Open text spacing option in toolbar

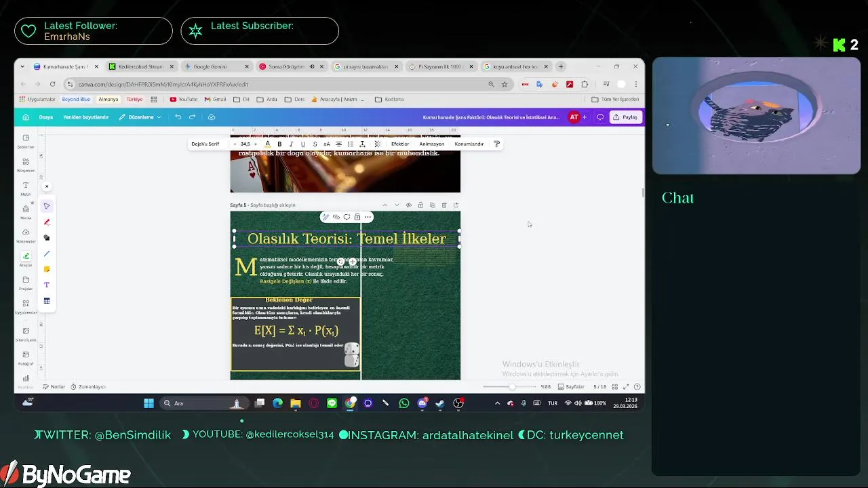362,144
